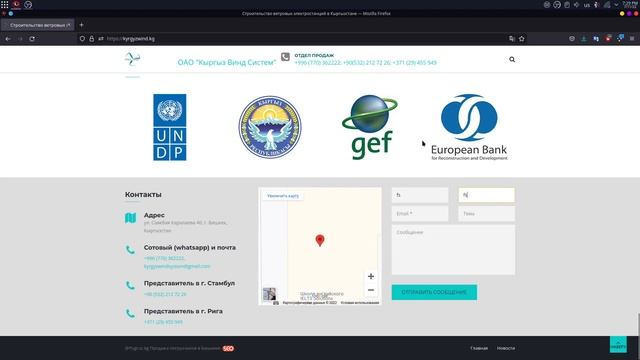Click the Firefox back arrow
The image size is (640, 360).
point(8,39)
